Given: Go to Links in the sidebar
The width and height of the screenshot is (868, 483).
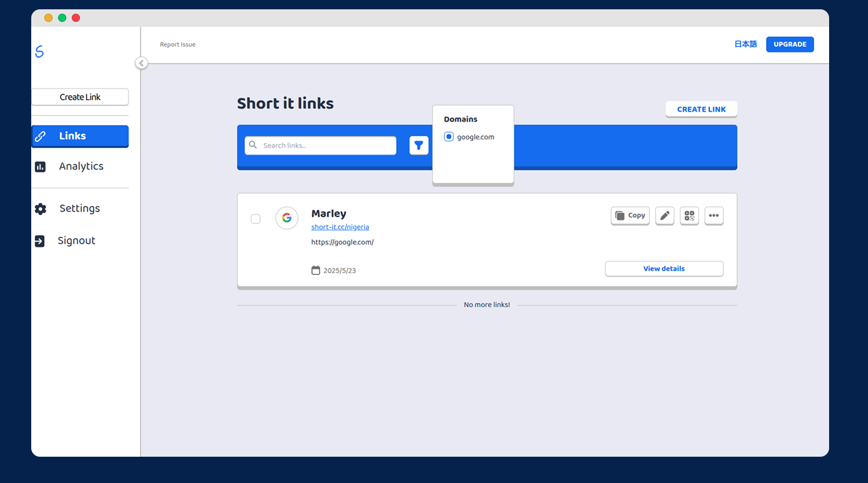Looking at the screenshot, I should click(80, 136).
